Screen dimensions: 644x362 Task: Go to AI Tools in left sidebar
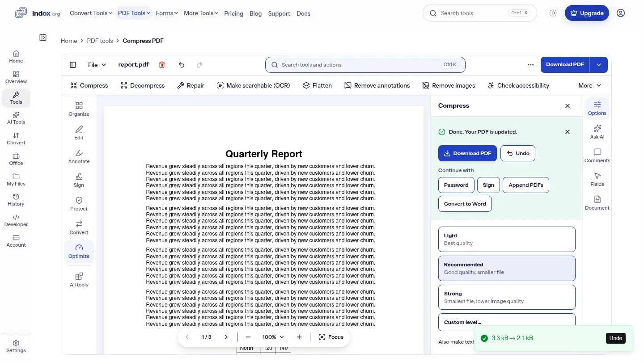16,118
